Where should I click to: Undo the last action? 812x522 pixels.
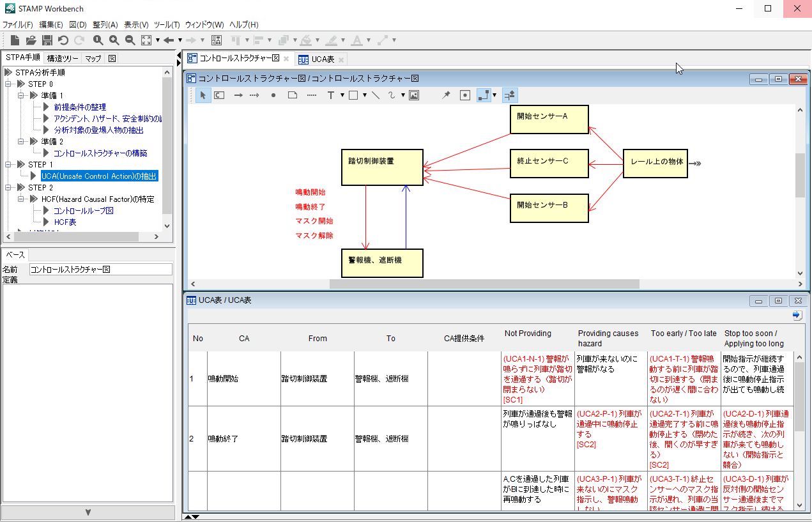point(63,40)
